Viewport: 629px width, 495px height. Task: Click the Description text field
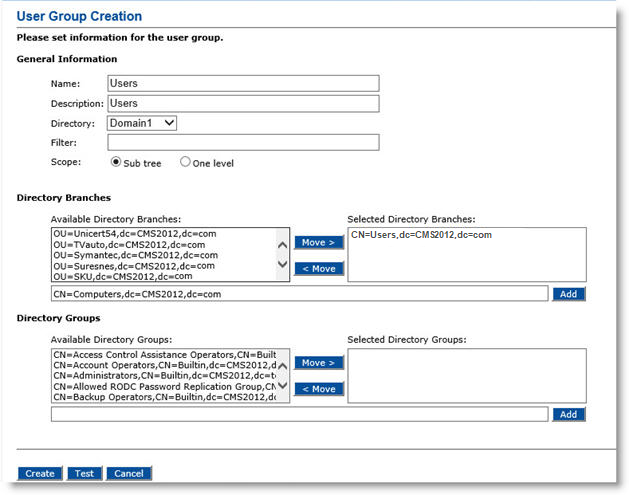243,103
